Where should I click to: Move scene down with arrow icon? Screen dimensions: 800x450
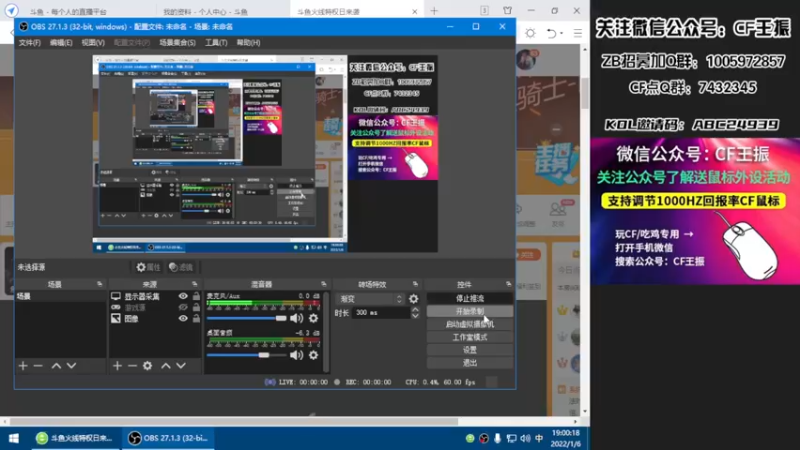click(x=71, y=366)
